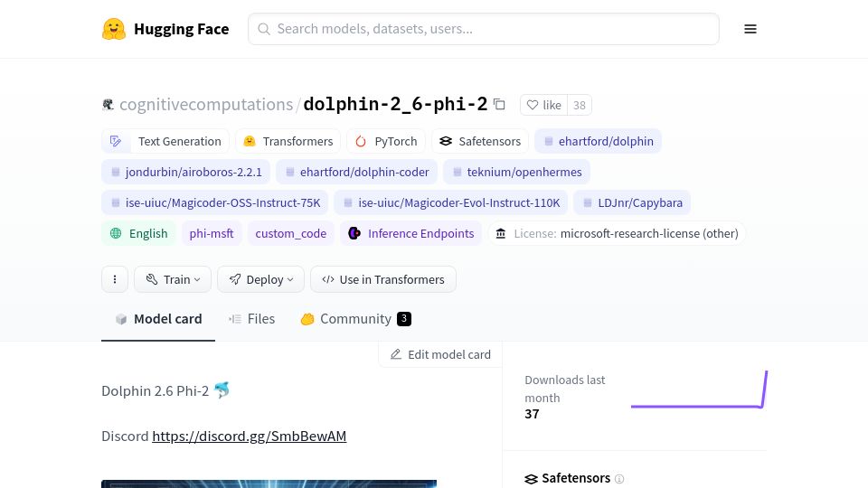Click the downloads last month chart
The height and width of the screenshot is (488, 868).
699,389
